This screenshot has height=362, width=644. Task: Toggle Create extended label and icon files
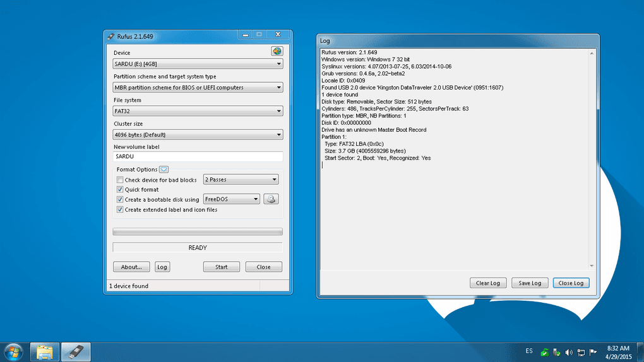(x=120, y=210)
